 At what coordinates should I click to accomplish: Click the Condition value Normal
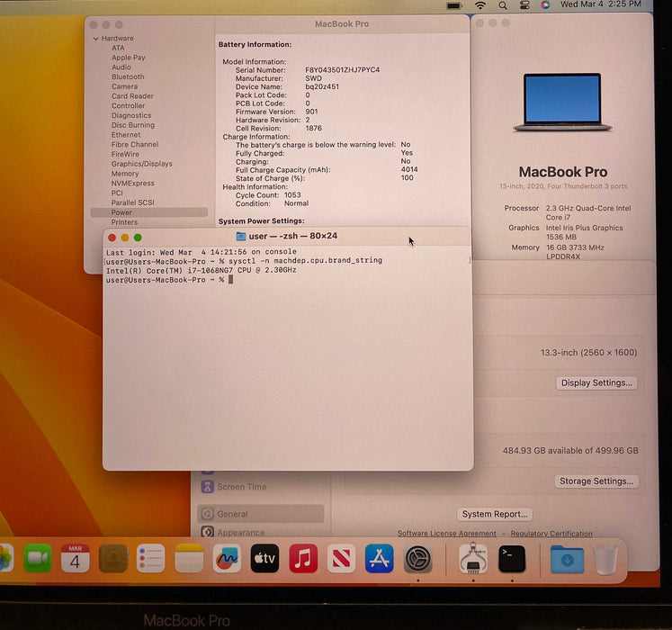[296, 203]
